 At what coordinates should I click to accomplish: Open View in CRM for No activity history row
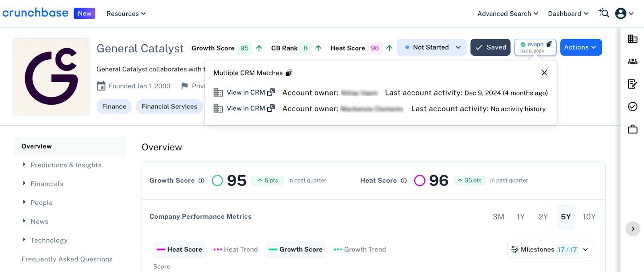pyautogui.click(x=250, y=108)
